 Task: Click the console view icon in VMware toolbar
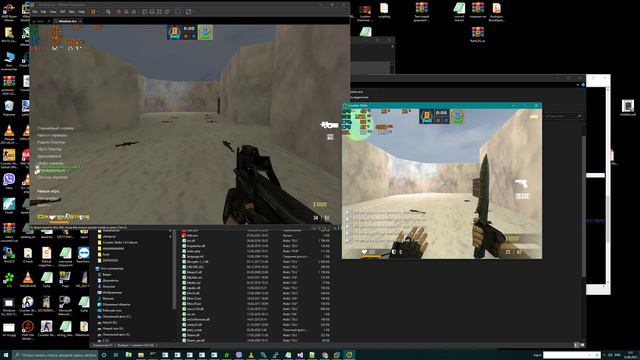(178, 12)
